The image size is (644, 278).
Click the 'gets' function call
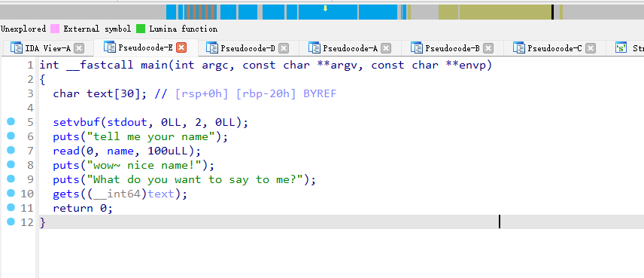pos(66,194)
